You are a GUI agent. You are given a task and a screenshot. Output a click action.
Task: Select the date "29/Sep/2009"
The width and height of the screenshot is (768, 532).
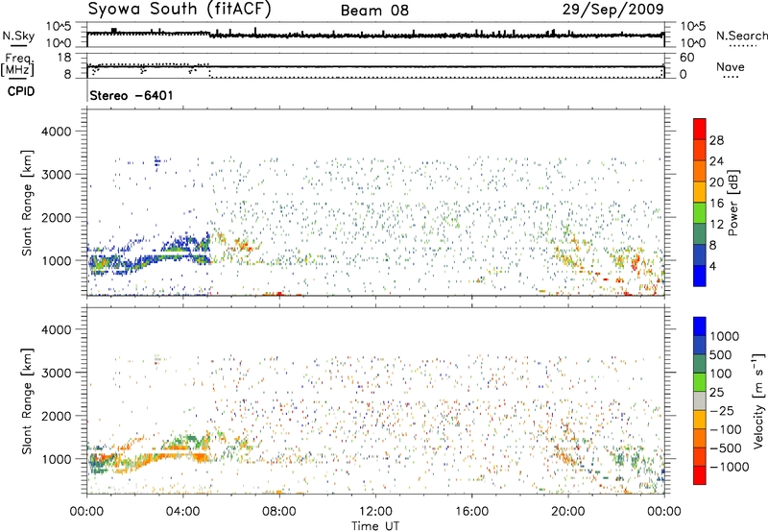[612, 10]
